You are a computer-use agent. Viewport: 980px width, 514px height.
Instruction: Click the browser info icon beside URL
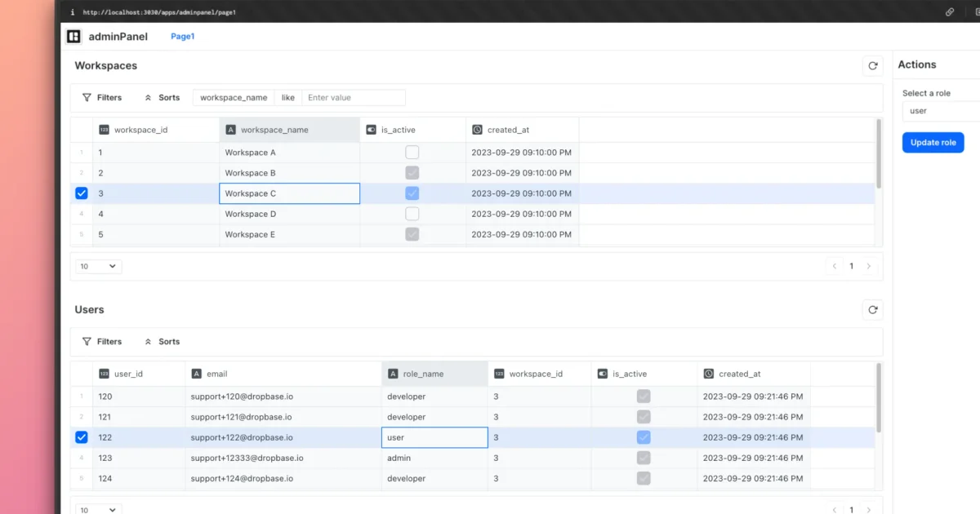coord(72,12)
